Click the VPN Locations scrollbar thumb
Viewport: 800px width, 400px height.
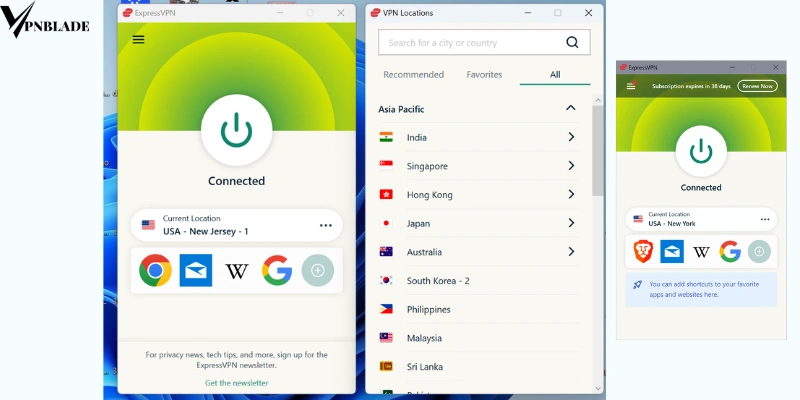pyautogui.click(x=598, y=151)
